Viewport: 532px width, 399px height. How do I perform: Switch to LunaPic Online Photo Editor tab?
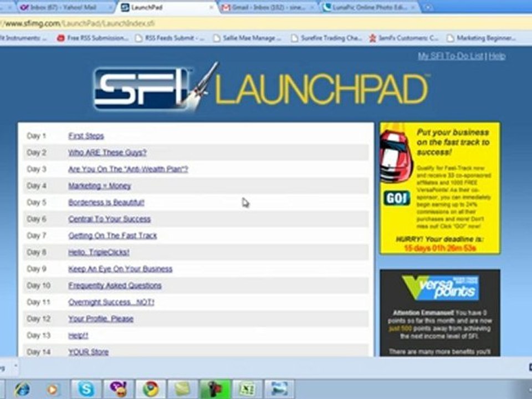click(x=370, y=7)
